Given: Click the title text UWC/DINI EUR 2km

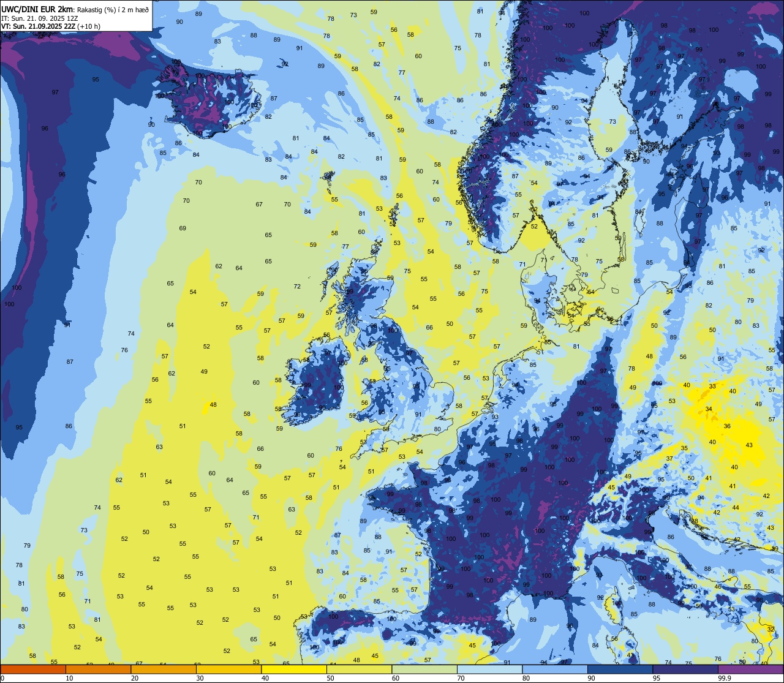Looking at the screenshot, I should [x=37, y=9].
